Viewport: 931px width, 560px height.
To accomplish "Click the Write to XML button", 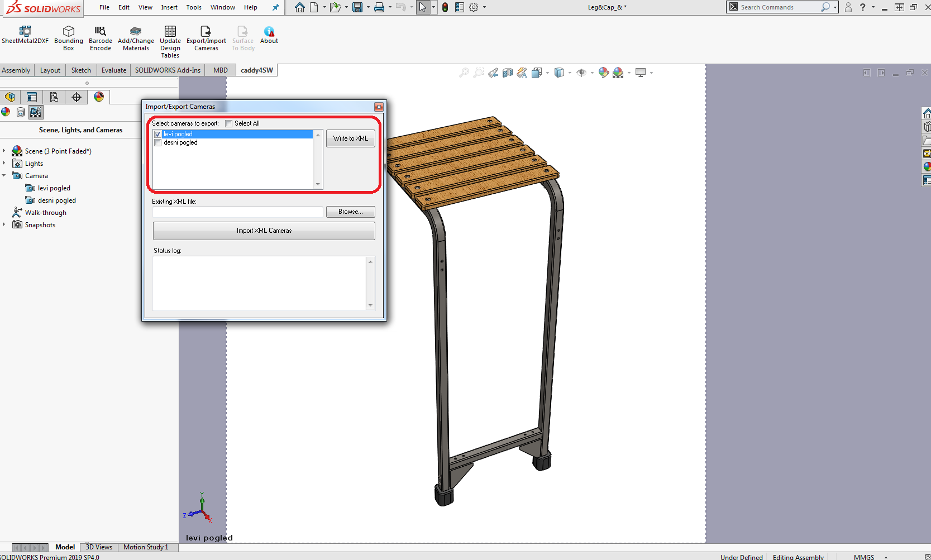I will click(351, 138).
